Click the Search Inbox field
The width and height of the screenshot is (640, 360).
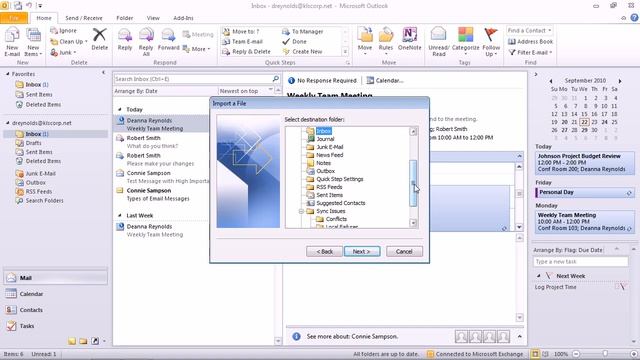(x=193, y=79)
